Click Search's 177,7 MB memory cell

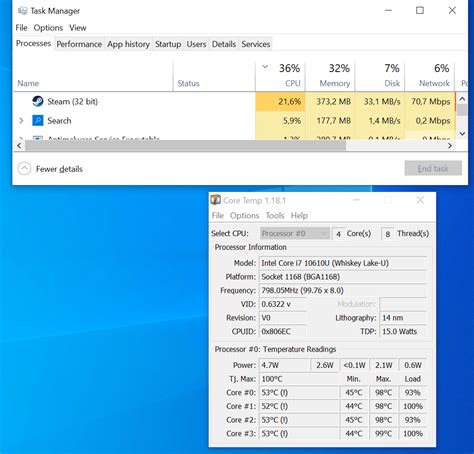pyautogui.click(x=330, y=120)
